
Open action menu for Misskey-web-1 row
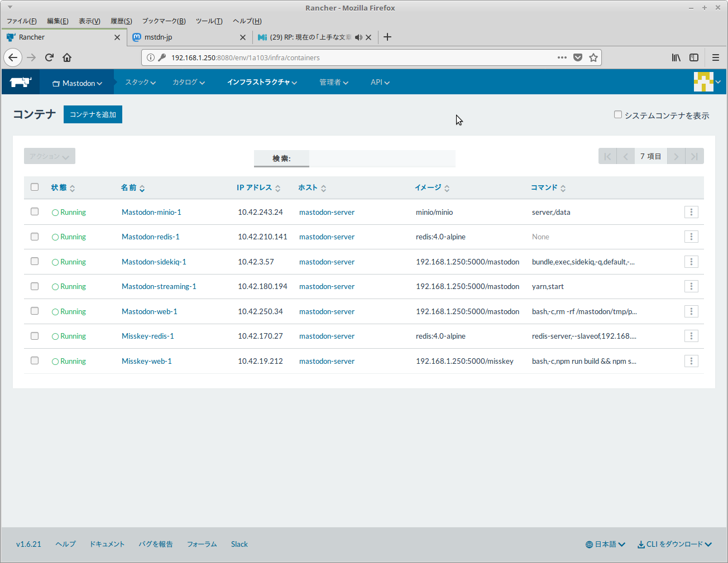(x=691, y=361)
